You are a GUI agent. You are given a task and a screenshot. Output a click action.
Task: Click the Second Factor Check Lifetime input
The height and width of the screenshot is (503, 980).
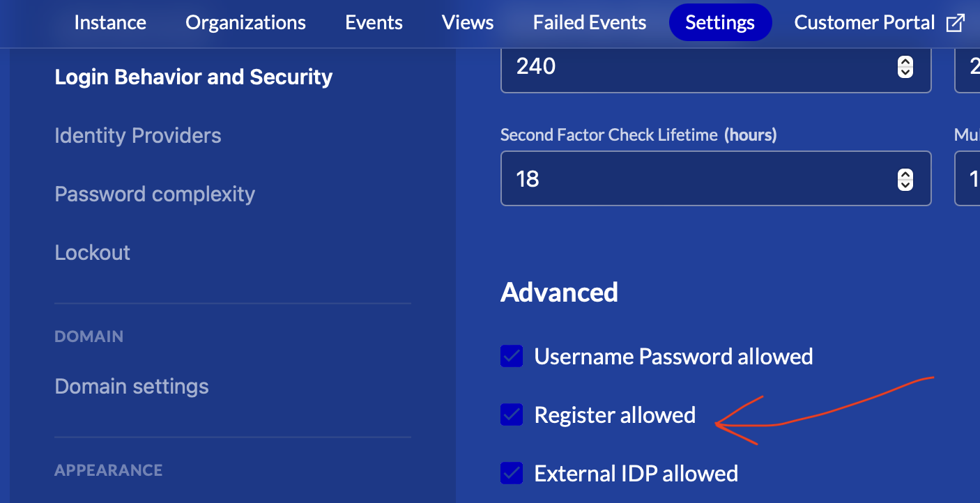click(x=697, y=179)
